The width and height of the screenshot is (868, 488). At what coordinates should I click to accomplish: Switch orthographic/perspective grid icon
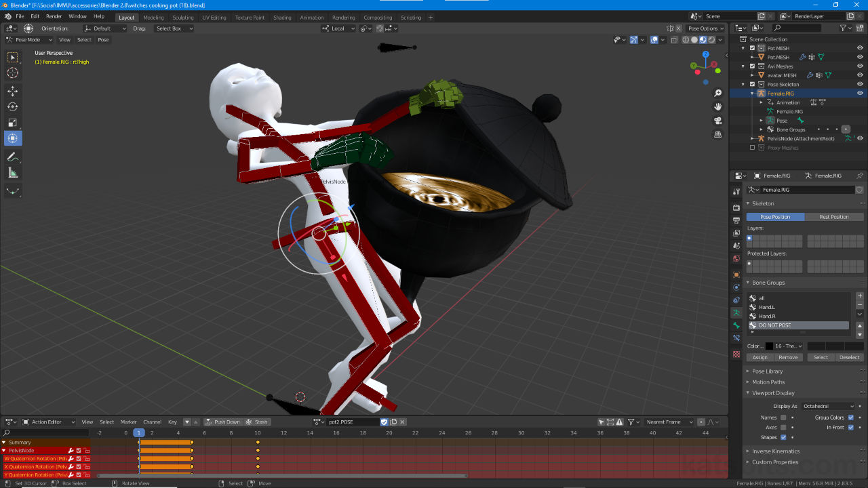pos(718,135)
